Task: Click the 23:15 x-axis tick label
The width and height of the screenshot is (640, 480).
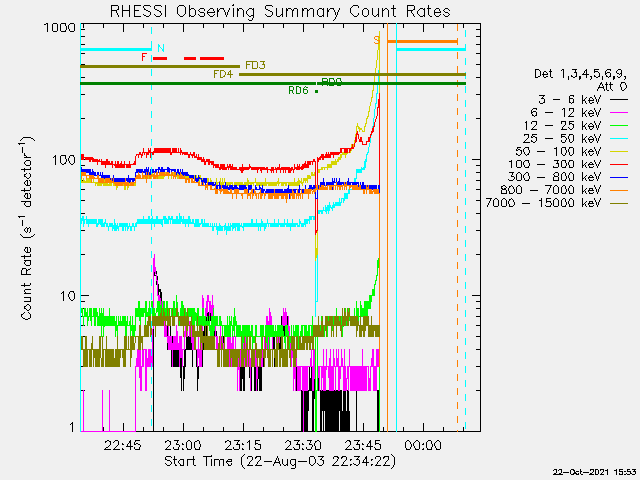Action: pyautogui.click(x=243, y=445)
